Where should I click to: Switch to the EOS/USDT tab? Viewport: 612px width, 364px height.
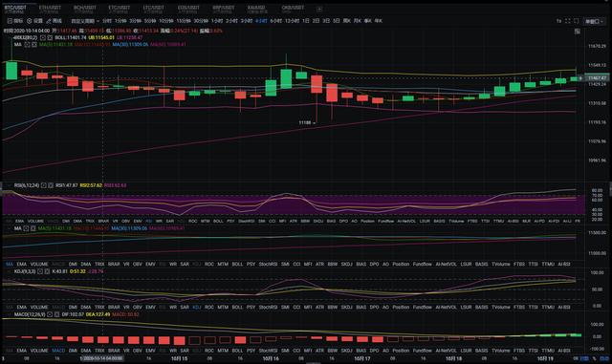click(188, 9)
